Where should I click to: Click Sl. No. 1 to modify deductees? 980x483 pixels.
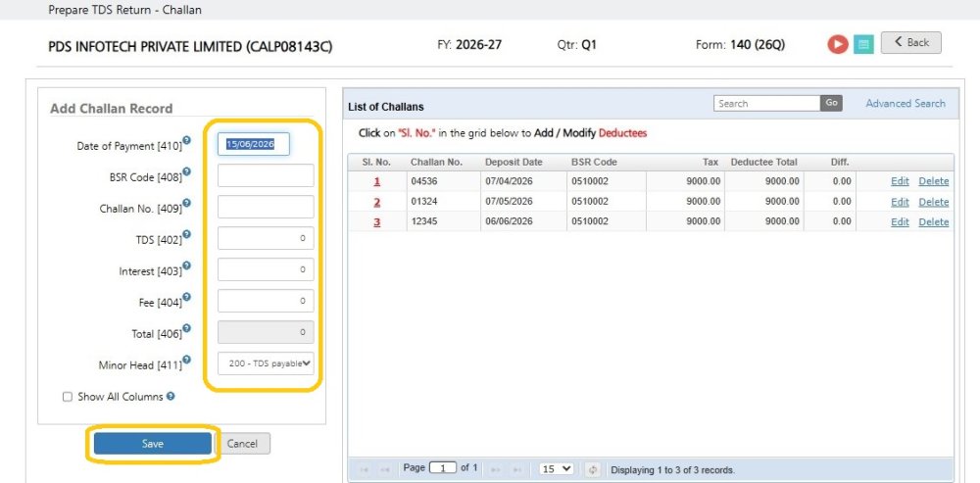coord(377,181)
